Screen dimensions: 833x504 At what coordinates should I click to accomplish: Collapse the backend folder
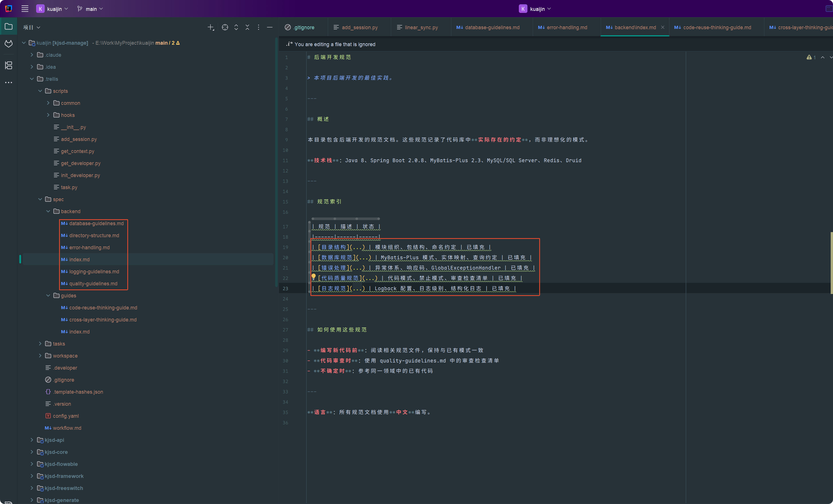point(48,211)
